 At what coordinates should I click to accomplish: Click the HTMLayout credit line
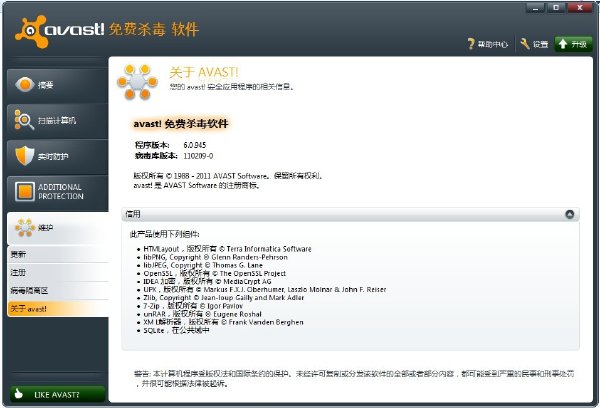point(227,249)
